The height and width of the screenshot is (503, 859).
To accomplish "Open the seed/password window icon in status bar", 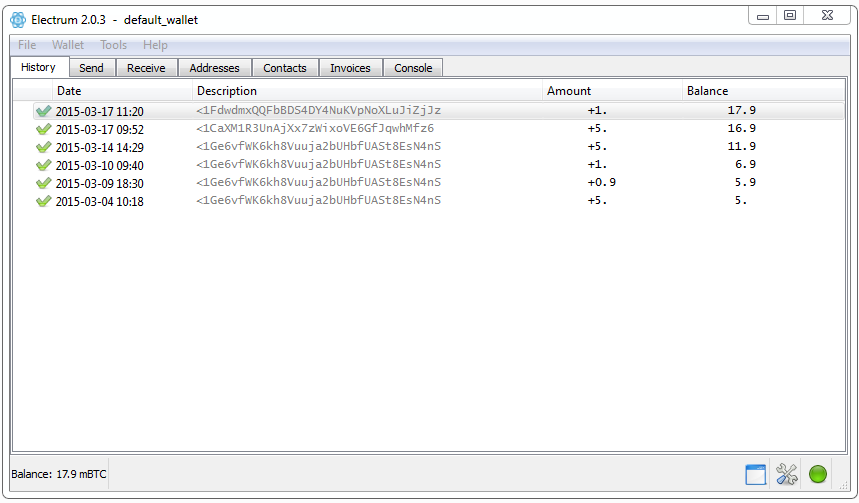I will 755,475.
